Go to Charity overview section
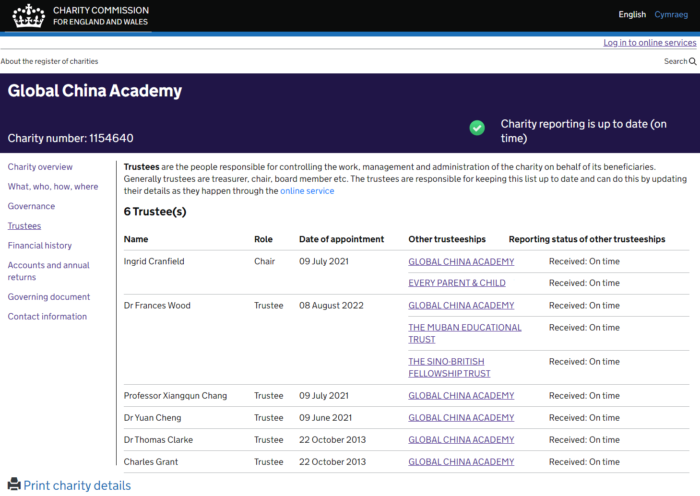Image resolution: width=700 pixels, height=496 pixels. pos(40,167)
